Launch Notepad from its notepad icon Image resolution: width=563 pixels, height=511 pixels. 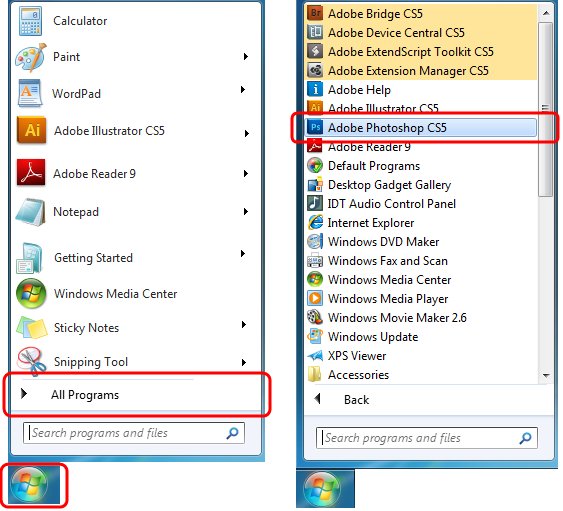(x=31, y=212)
